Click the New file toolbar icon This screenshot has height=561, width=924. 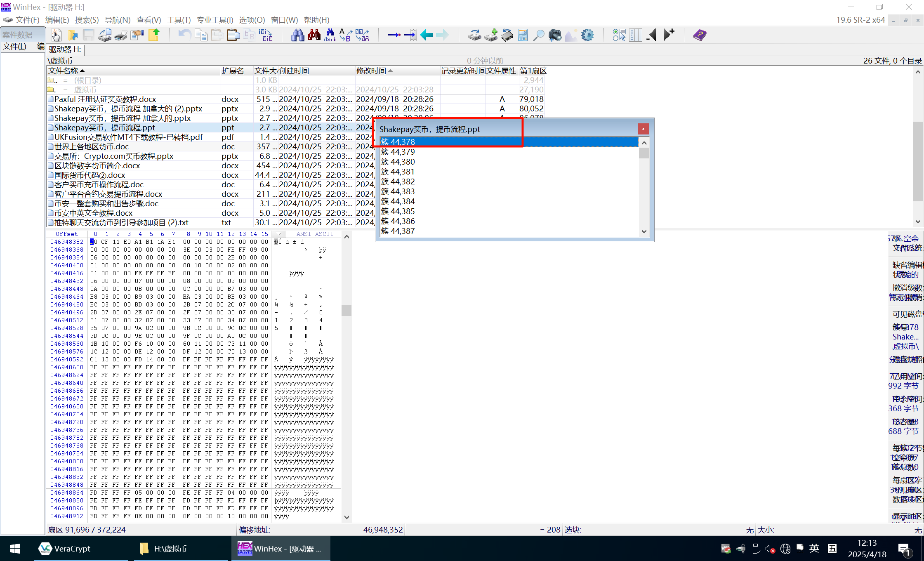57,35
